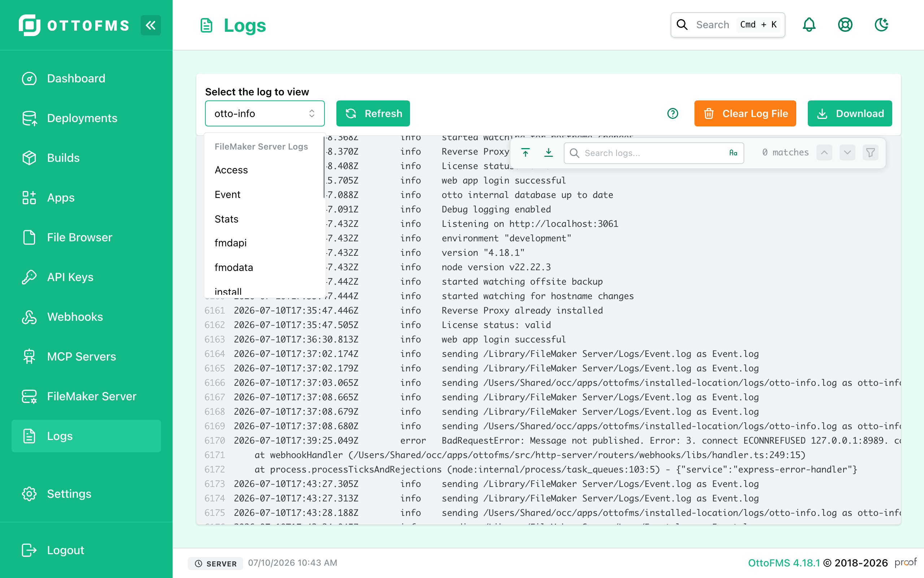Toggle case-sensitive Aa search option
924x578 pixels.
pos(733,153)
